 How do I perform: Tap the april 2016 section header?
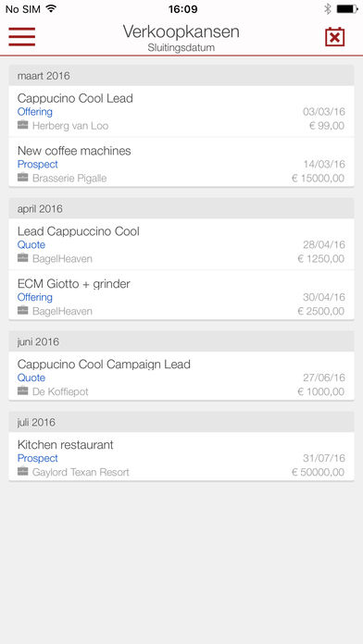pos(181,208)
